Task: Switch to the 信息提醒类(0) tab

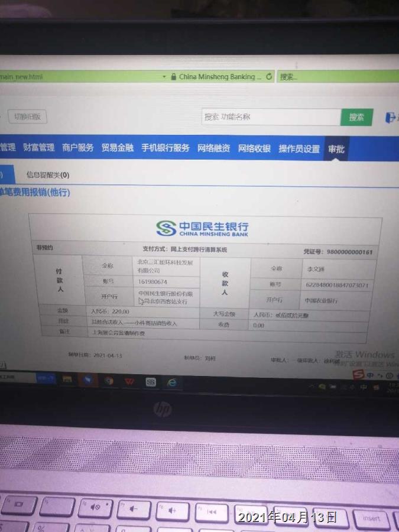Action: pos(48,175)
